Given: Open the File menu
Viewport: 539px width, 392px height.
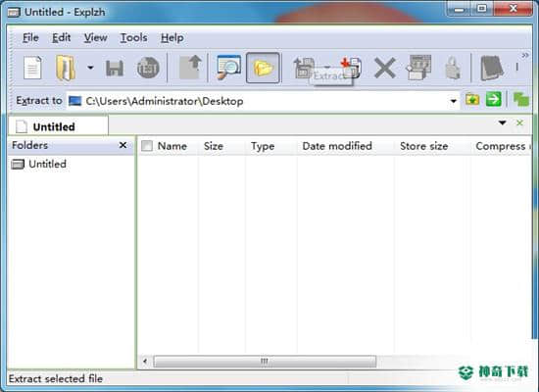Looking at the screenshot, I should (x=30, y=37).
